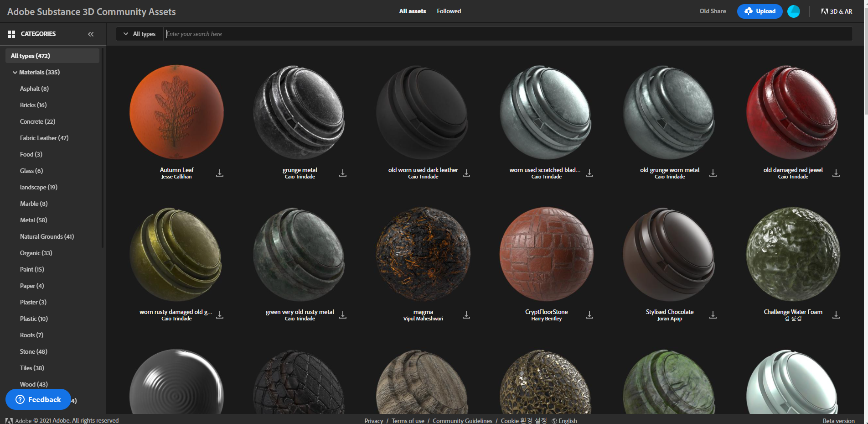Focus the asset search field
868x424 pixels.
(508, 34)
